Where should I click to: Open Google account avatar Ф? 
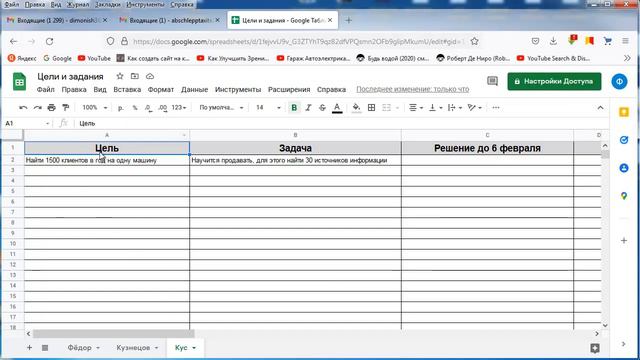[619, 81]
